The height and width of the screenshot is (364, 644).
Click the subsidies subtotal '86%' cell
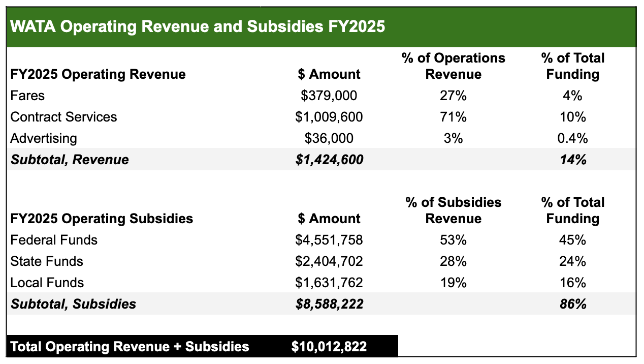point(572,304)
